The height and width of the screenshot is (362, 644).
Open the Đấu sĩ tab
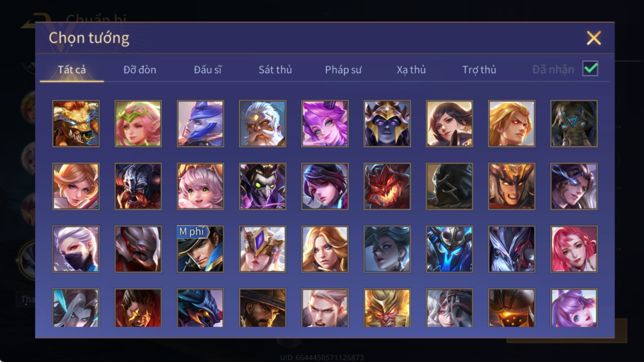pos(207,70)
